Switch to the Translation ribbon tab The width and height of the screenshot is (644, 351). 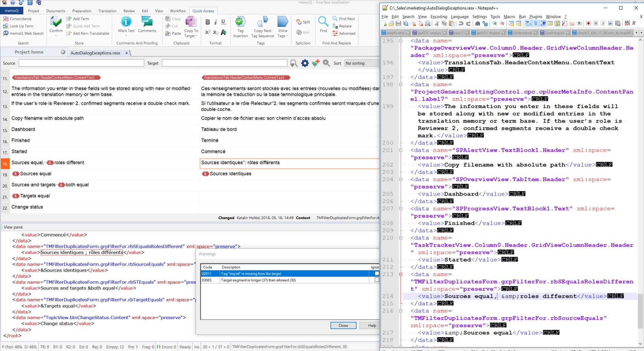point(107,10)
